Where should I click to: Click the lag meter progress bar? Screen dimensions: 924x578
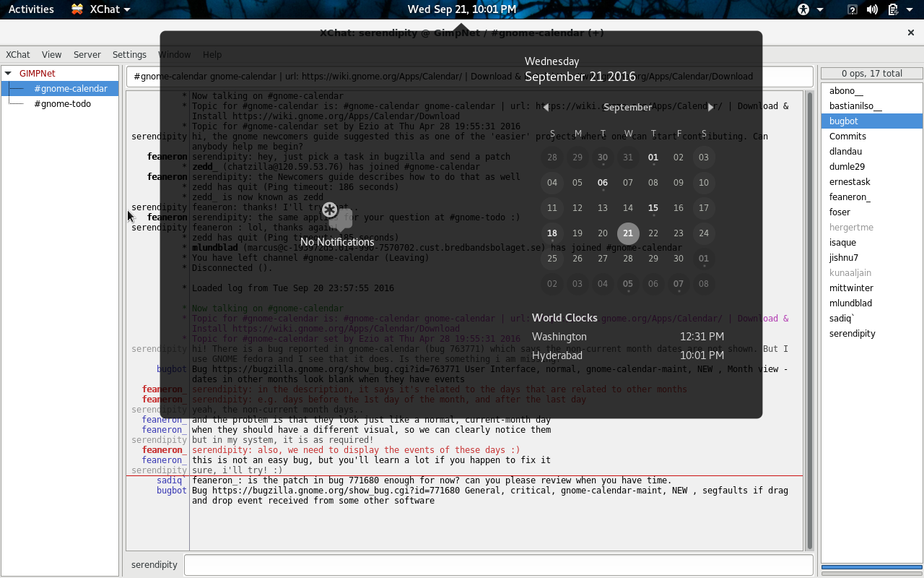pos(871,567)
